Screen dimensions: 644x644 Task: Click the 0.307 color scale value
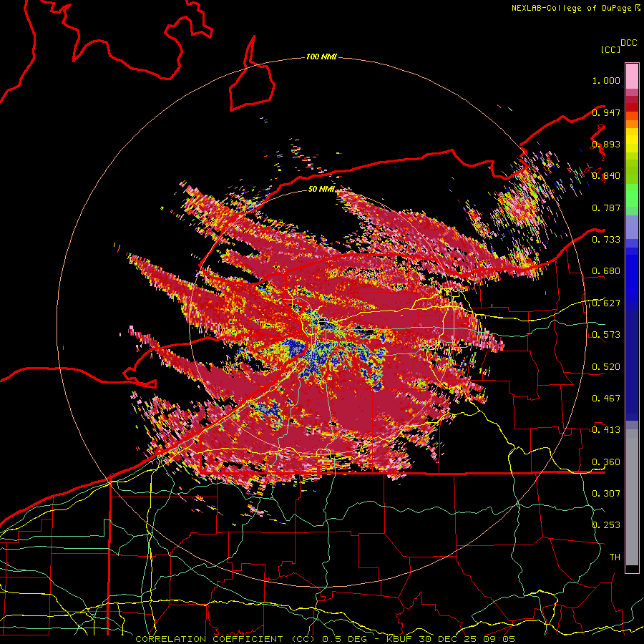[x=606, y=493]
